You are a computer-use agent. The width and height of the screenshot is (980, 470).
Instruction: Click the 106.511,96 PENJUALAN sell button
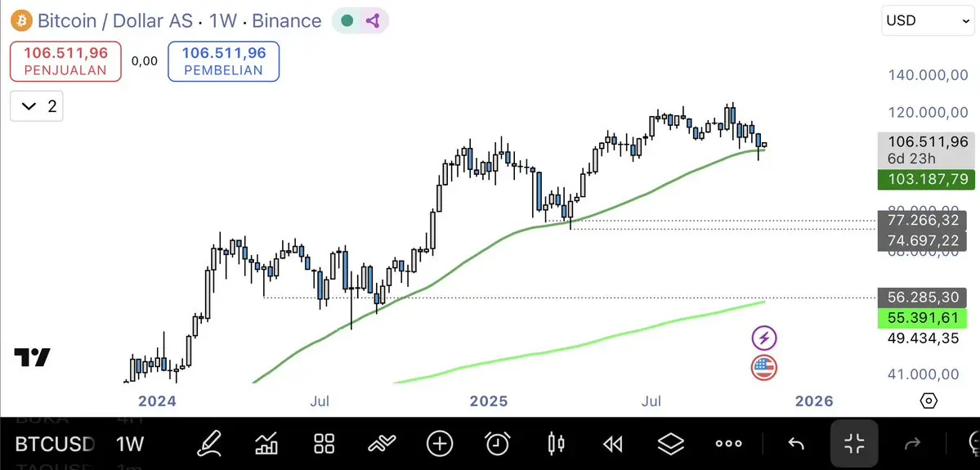(65, 61)
